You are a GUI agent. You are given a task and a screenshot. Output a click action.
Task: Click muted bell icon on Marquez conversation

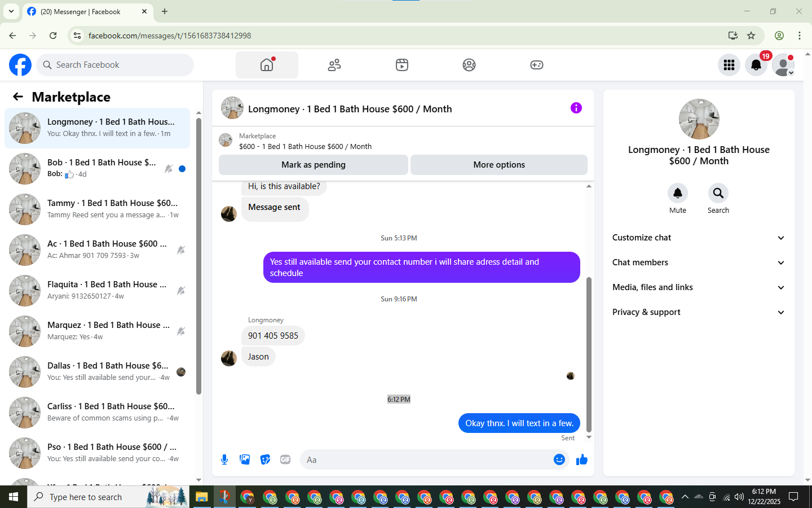[181, 331]
